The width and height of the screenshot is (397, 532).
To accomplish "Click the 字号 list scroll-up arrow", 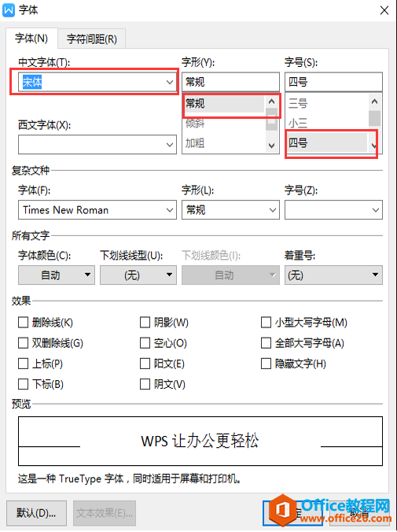I will point(375,101).
